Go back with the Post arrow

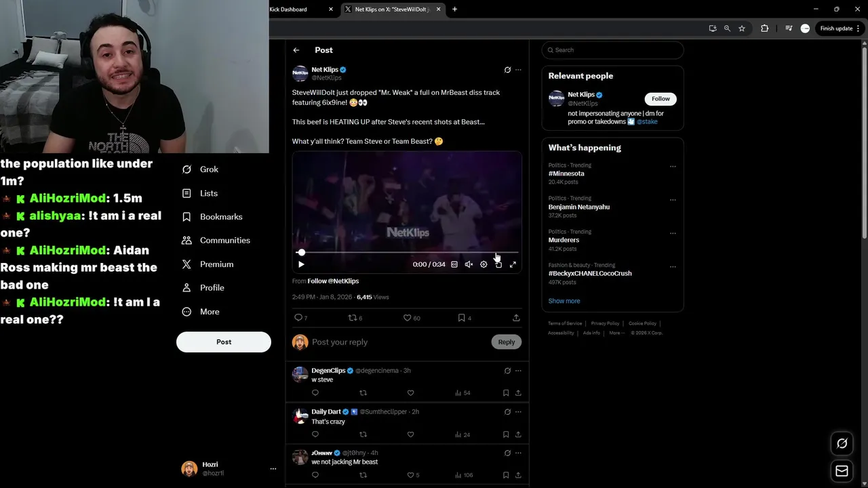(296, 50)
